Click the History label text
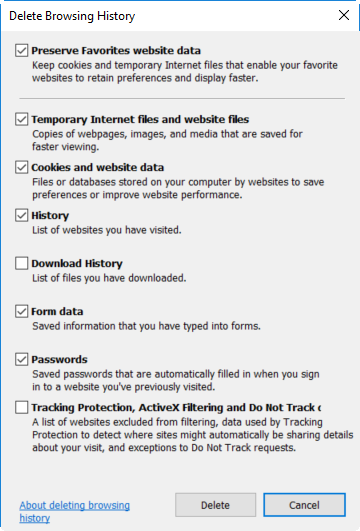 pyautogui.click(x=50, y=216)
